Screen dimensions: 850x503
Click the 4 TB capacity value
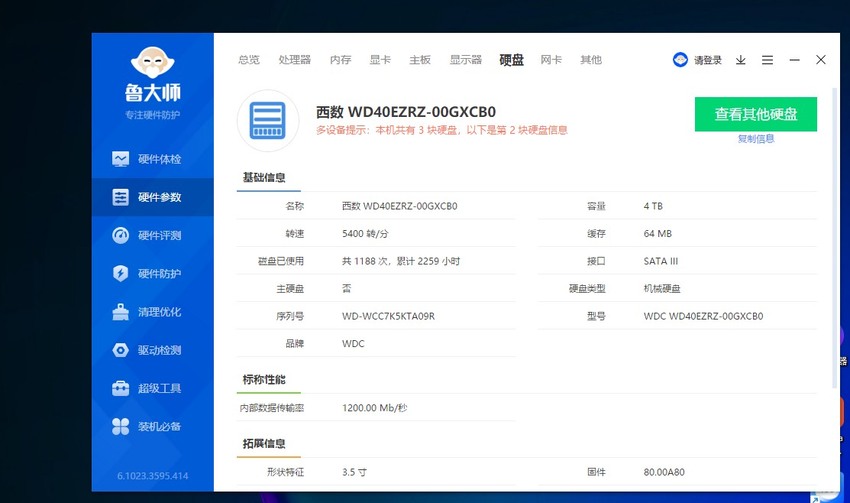tap(653, 206)
